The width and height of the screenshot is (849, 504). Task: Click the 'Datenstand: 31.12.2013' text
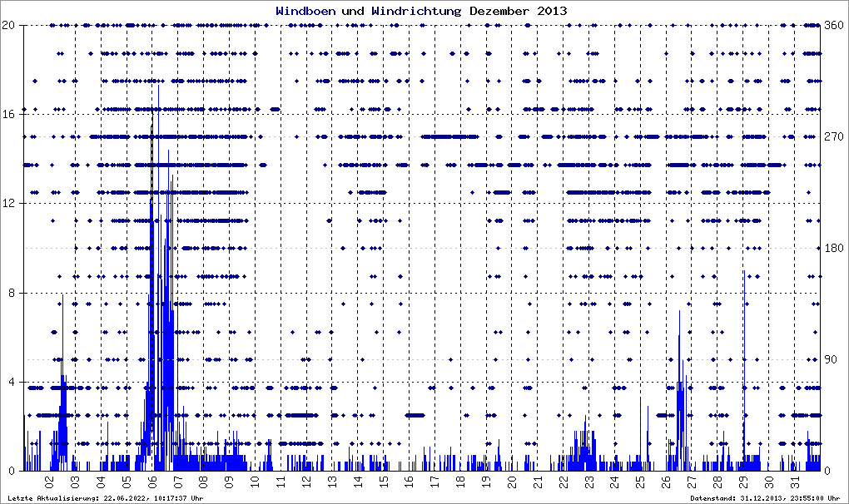[x=765, y=498]
